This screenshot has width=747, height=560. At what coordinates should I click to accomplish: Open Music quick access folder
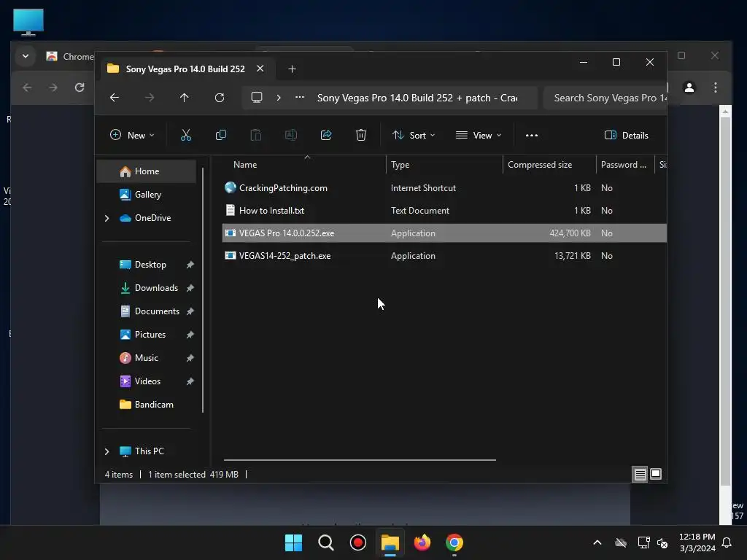tap(146, 358)
